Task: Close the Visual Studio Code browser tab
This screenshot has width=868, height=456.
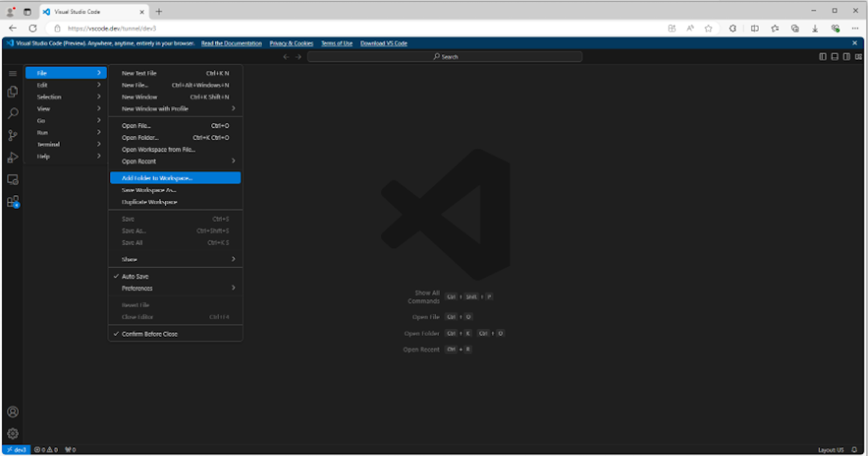Action: (141, 12)
